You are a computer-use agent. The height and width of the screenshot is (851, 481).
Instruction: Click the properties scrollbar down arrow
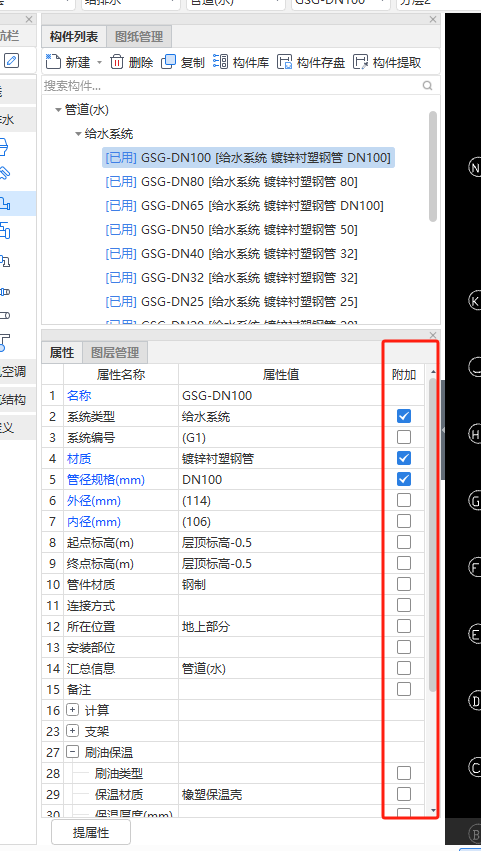point(433,810)
